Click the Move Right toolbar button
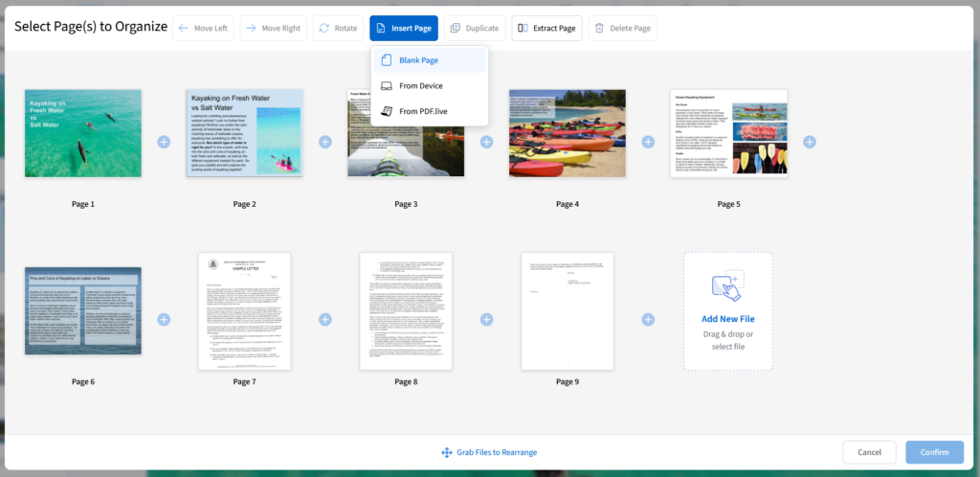The image size is (980, 477). tap(273, 28)
